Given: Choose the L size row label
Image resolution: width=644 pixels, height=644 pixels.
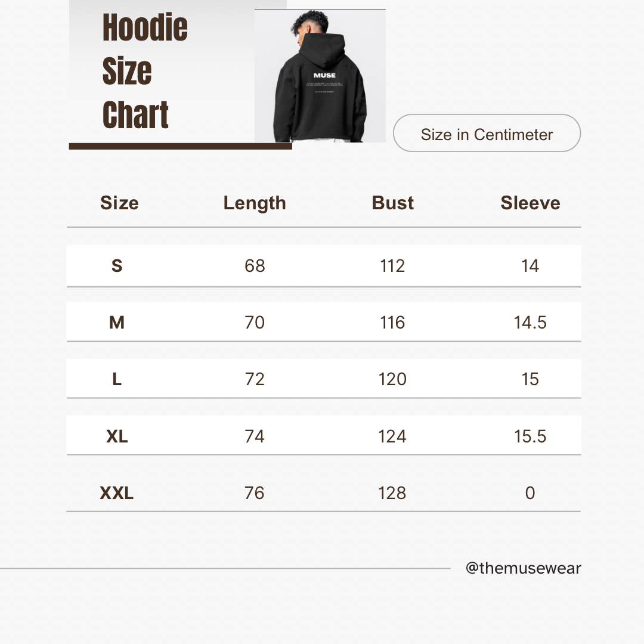Looking at the screenshot, I should (x=117, y=379).
